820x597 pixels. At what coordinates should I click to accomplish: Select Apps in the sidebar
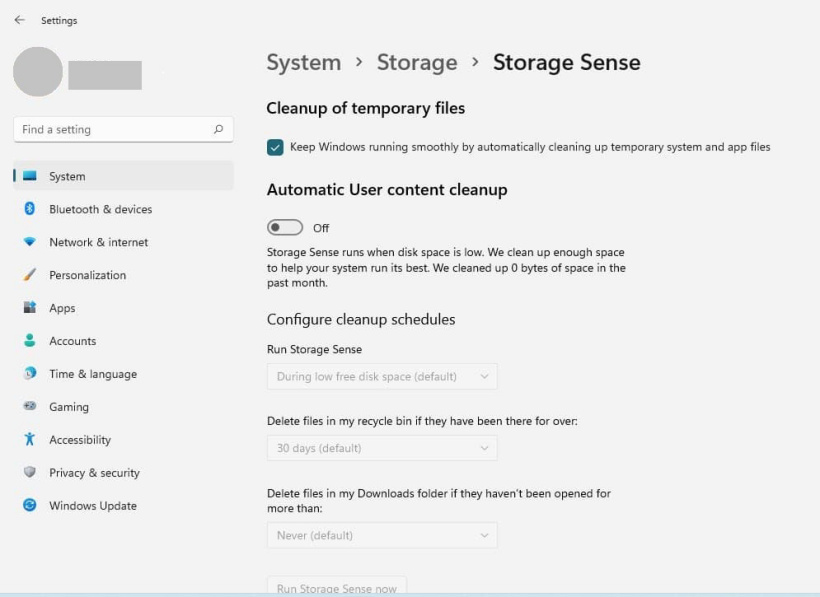(123, 307)
